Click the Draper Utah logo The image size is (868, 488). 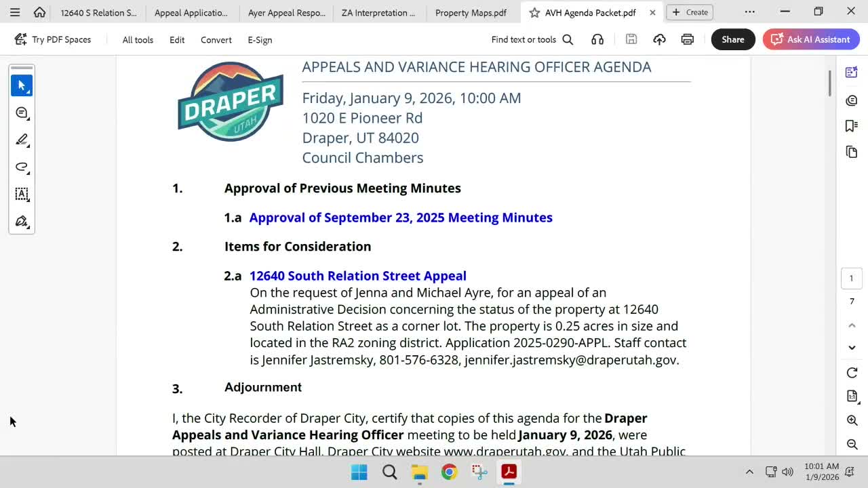point(231,102)
